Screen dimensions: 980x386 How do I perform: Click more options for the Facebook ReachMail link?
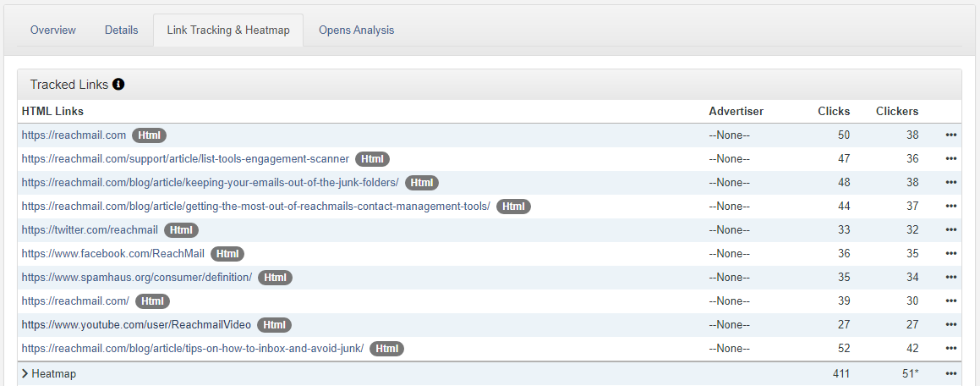pyautogui.click(x=951, y=254)
